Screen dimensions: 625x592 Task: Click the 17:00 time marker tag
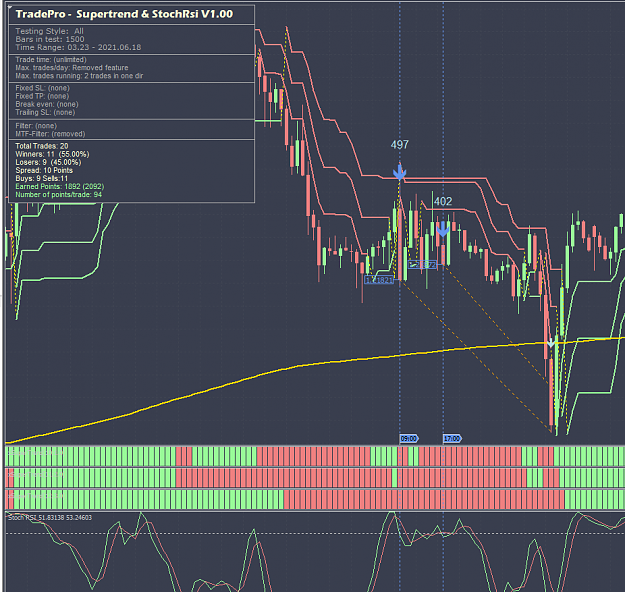452,439
